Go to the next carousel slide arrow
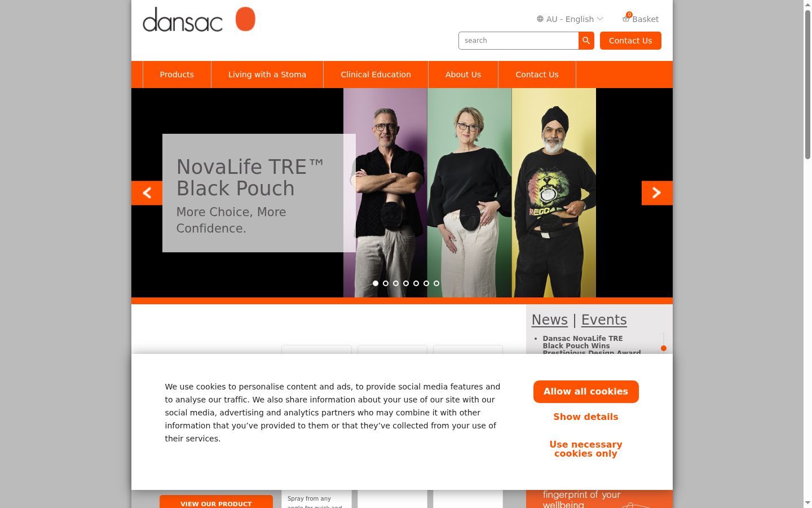 [x=657, y=193]
